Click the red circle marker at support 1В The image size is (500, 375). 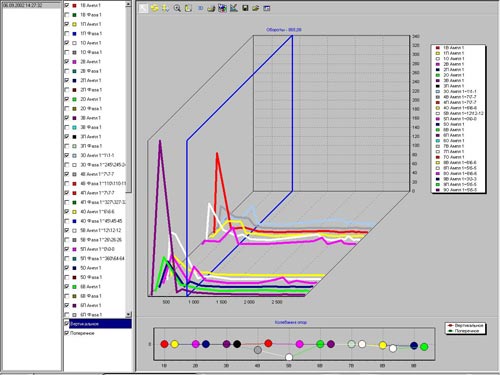click(x=164, y=344)
